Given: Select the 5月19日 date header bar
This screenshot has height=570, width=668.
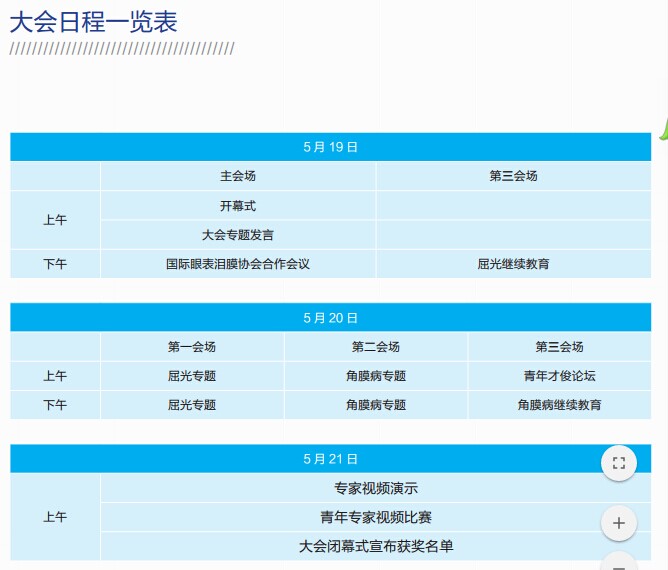Looking at the screenshot, I should point(330,147).
